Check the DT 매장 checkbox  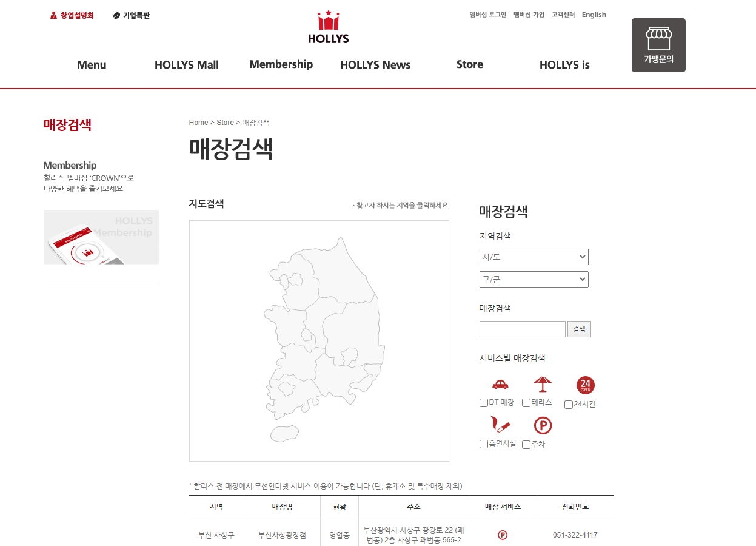click(484, 403)
